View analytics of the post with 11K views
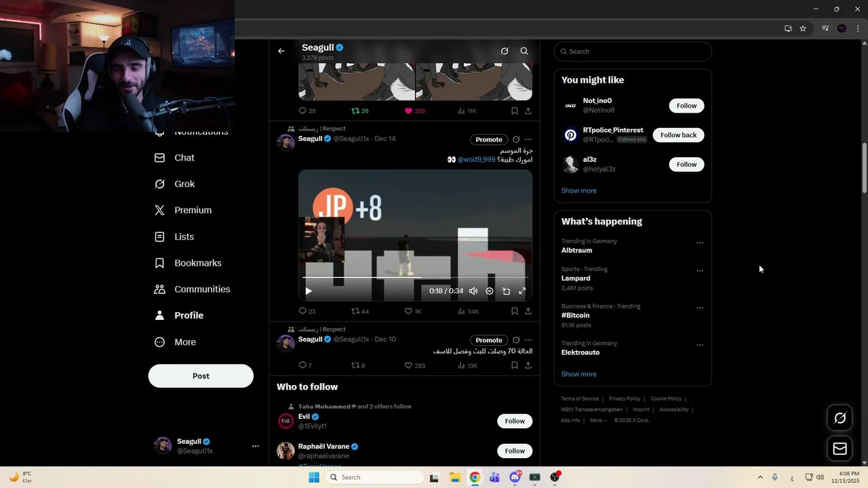Viewport: 868px width, 488px height. coord(467,110)
